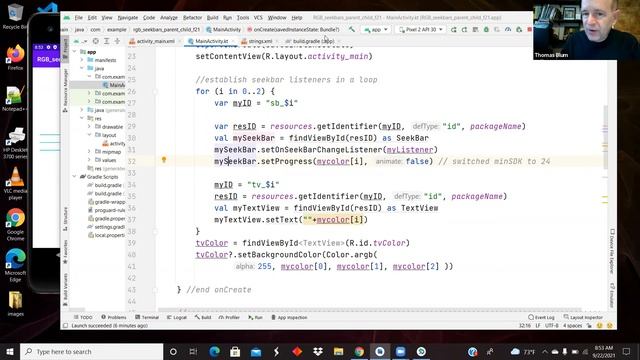Image resolution: width=640 pixels, height=360 pixels.
Task: Click the Windows search box
Action: tap(91, 351)
